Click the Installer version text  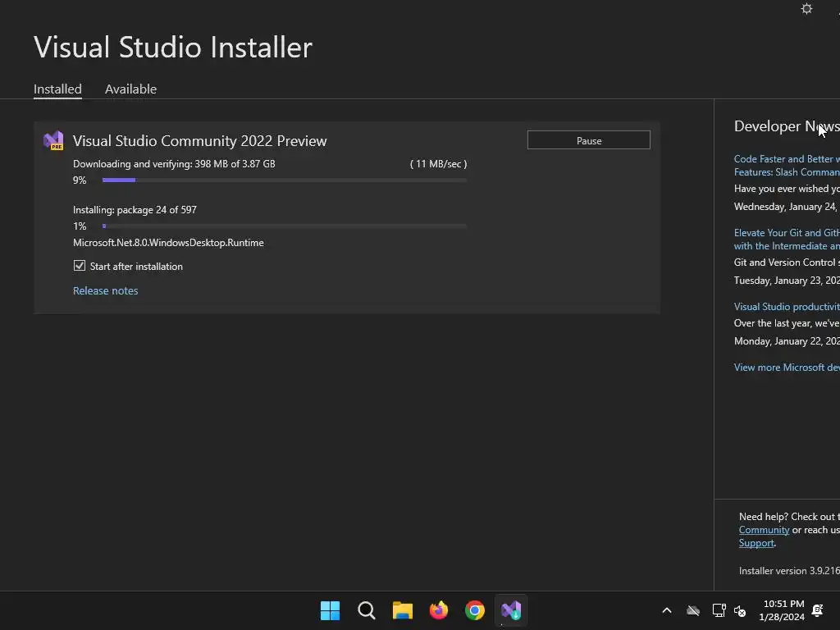tap(790, 571)
